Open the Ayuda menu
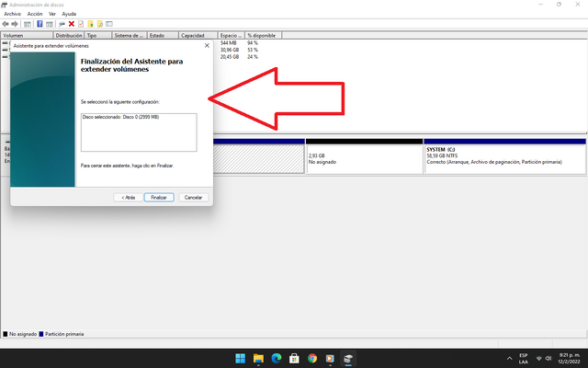This screenshot has height=368, width=588. point(69,14)
